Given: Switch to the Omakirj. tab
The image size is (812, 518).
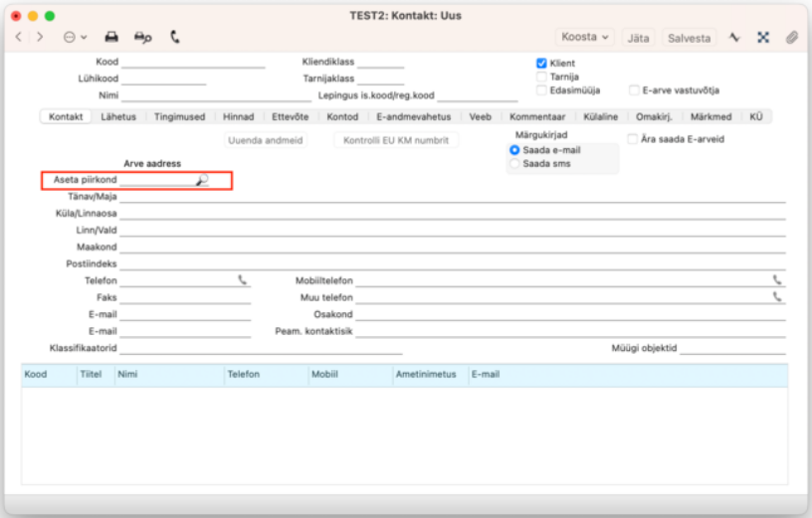Looking at the screenshot, I should click(654, 116).
